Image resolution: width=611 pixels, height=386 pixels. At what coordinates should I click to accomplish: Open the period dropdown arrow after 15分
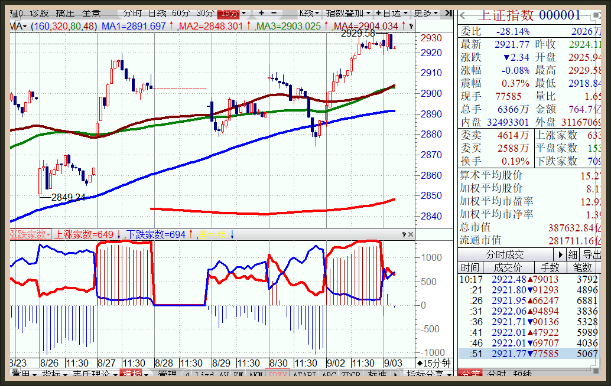[x=244, y=13]
